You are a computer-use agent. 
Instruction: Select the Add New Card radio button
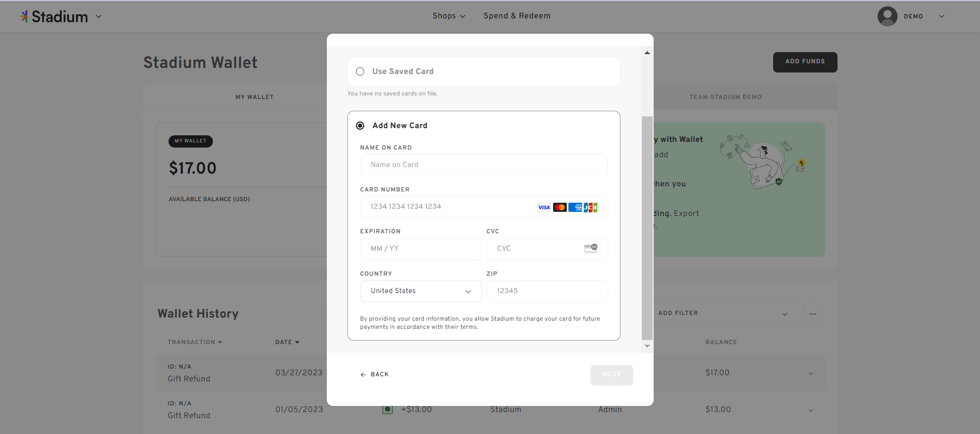coord(360,126)
